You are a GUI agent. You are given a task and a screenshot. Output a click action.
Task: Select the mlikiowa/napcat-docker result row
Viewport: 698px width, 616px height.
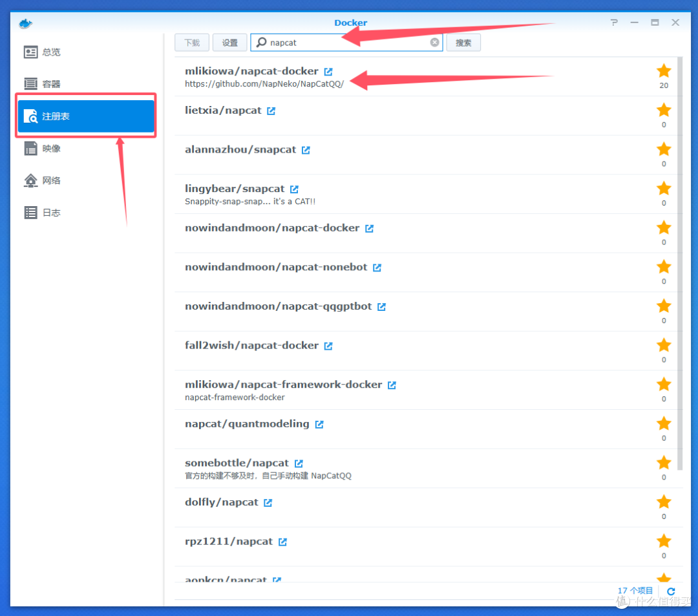point(425,76)
